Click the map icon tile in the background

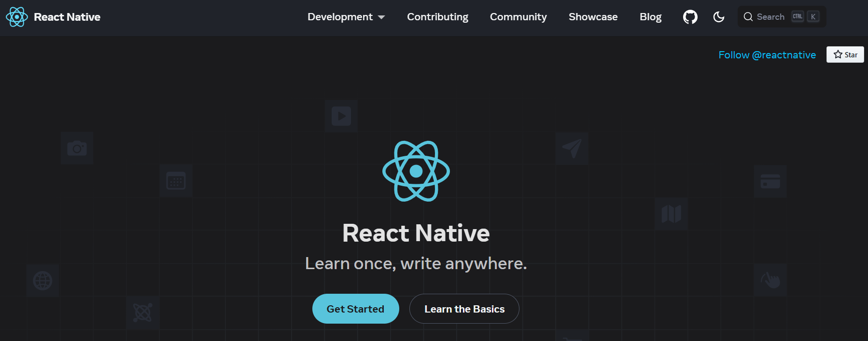671,214
